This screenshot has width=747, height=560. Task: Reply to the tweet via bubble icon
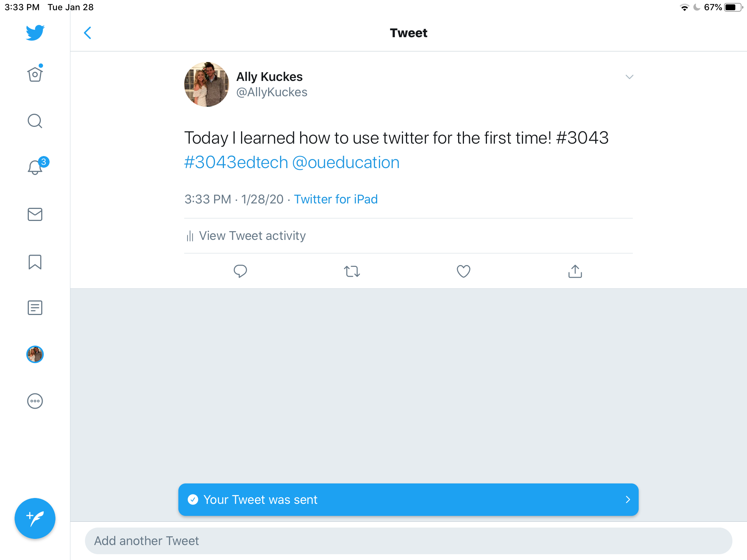[x=240, y=271]
